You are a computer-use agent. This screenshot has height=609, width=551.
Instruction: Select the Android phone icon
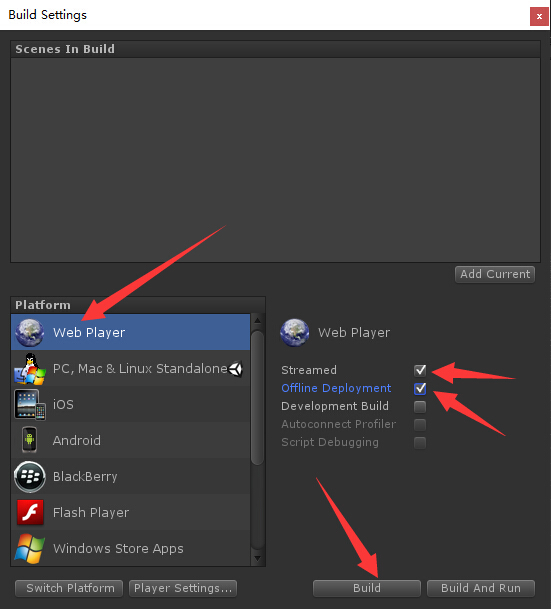pyautogui.click(x=30, y=440)
